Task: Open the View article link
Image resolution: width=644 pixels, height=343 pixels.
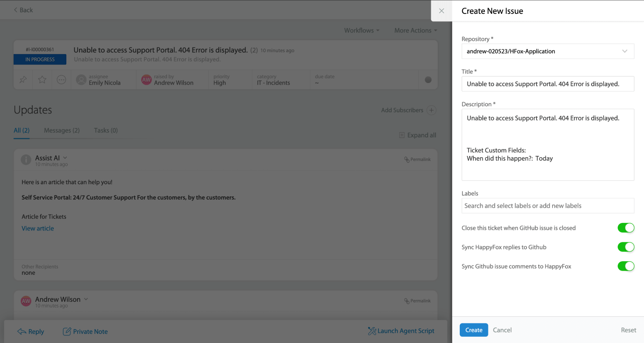Action: [37, 228]
